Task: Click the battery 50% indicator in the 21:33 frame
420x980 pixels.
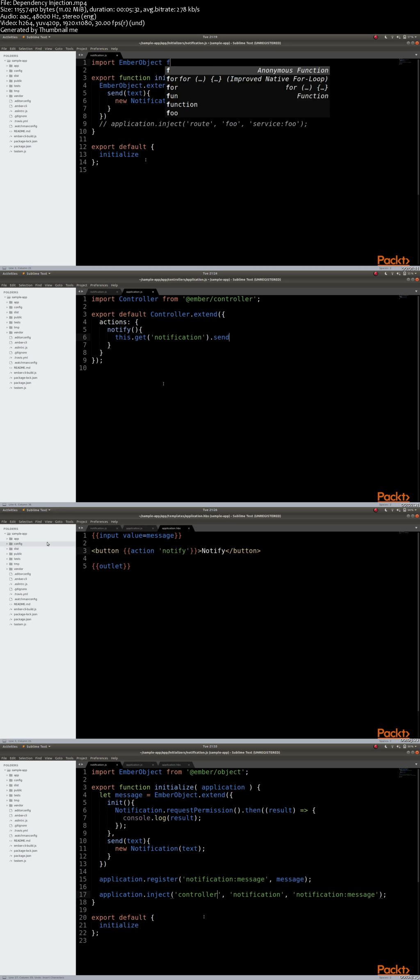Action: click(x=409, y=746)
